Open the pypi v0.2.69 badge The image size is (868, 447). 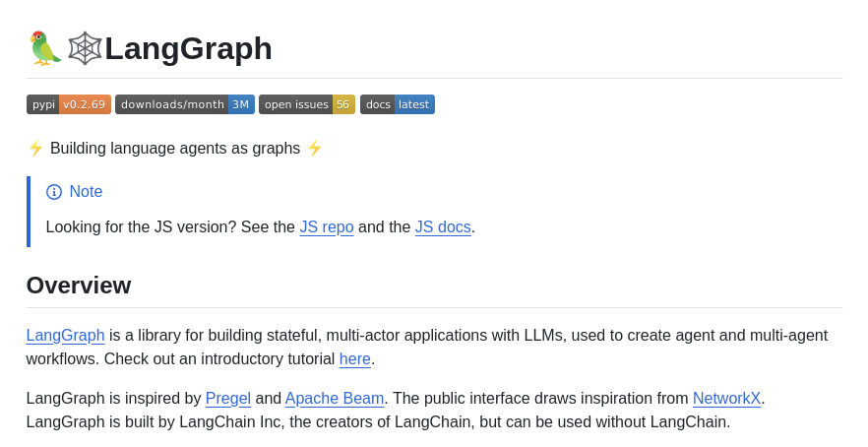pyautogui.click(x=68, y=104)
